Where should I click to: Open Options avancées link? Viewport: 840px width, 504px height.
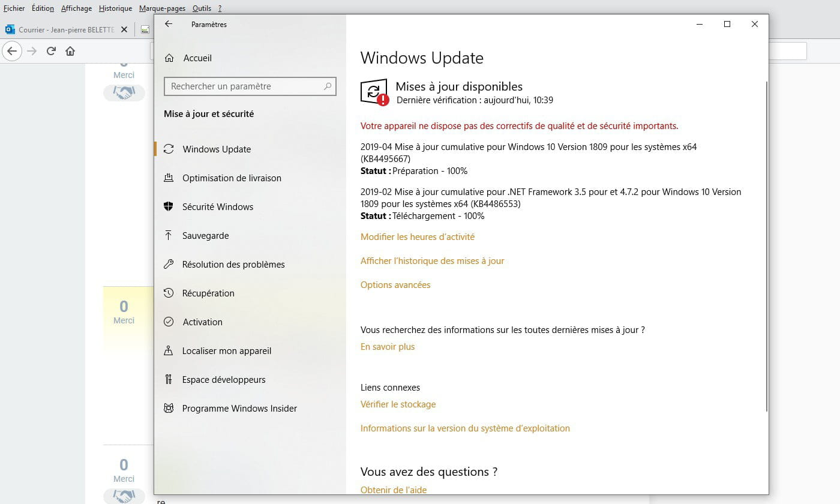[x=395, y=285]
